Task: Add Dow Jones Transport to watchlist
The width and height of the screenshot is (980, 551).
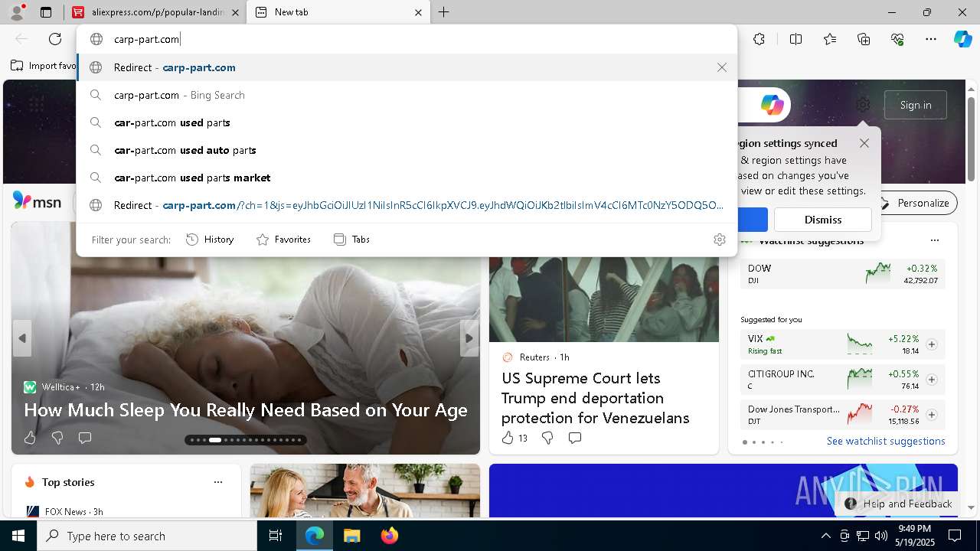Action: pos(932,415)
